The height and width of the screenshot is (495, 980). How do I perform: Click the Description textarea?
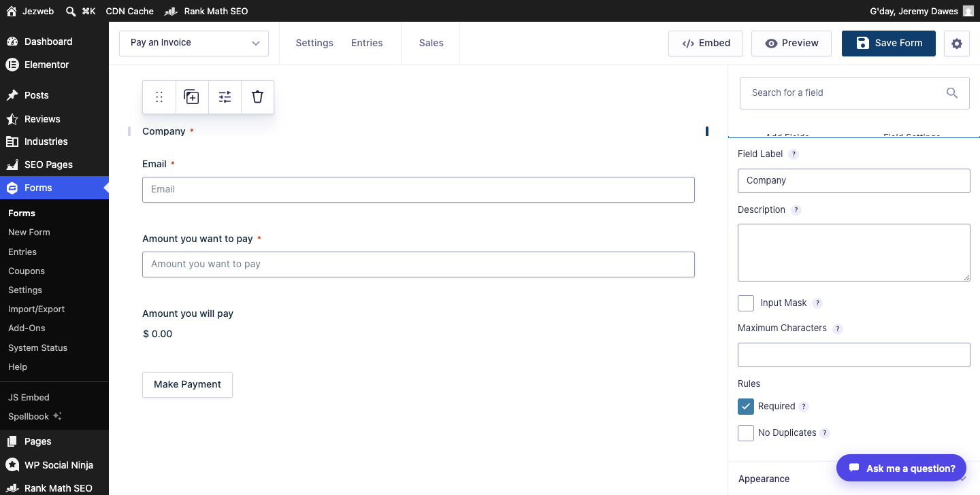854,252
